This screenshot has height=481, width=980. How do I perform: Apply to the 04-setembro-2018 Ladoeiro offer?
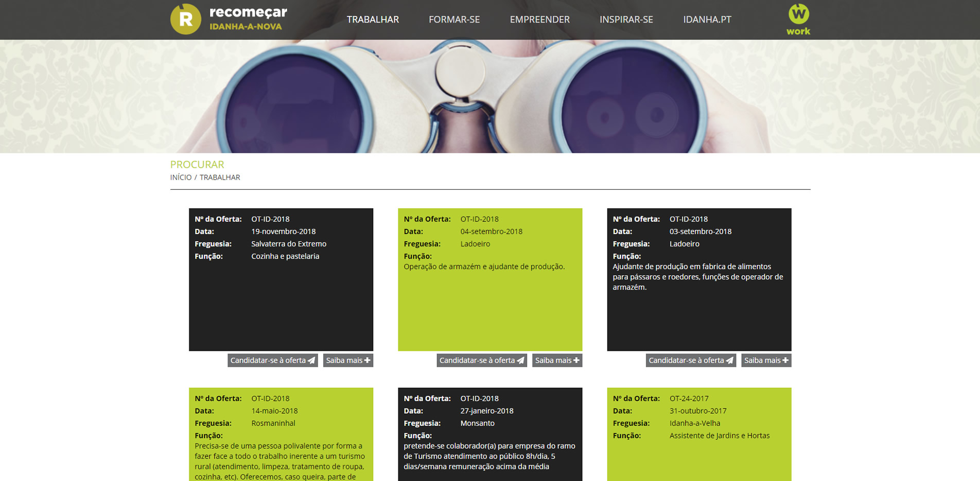pos(482,361)
